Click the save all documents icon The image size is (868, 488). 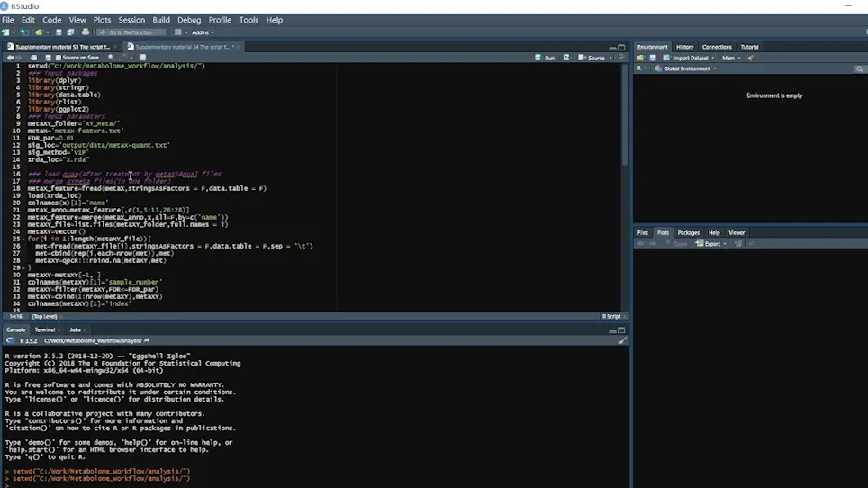click(70, 32)
